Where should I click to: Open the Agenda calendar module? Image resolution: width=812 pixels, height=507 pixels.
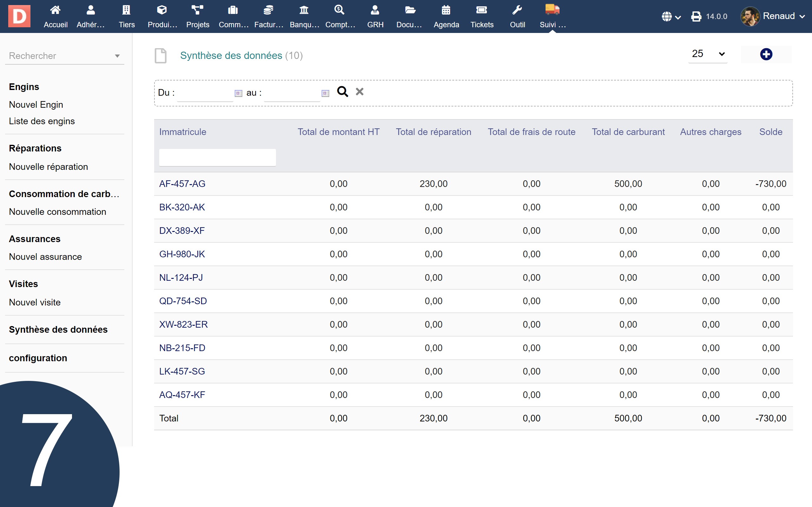tap(446, 16)
